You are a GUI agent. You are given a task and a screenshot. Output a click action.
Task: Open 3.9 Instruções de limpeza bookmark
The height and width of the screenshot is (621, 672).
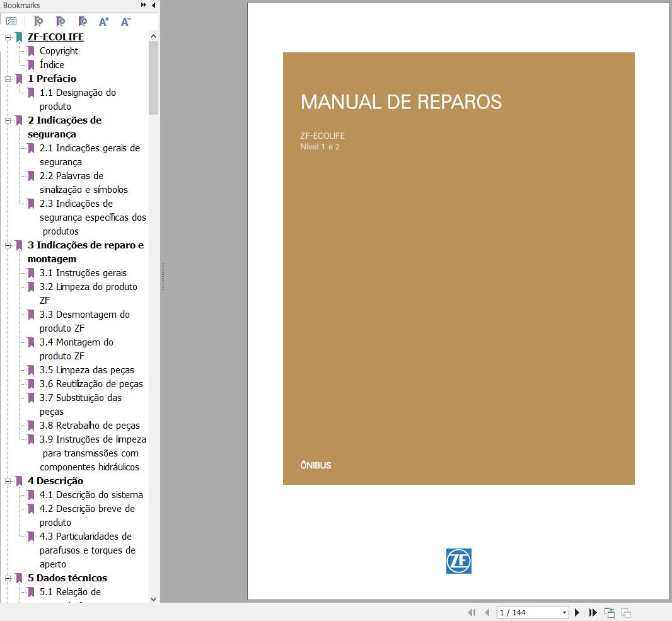pyautogui.click(x=93, y=453)
